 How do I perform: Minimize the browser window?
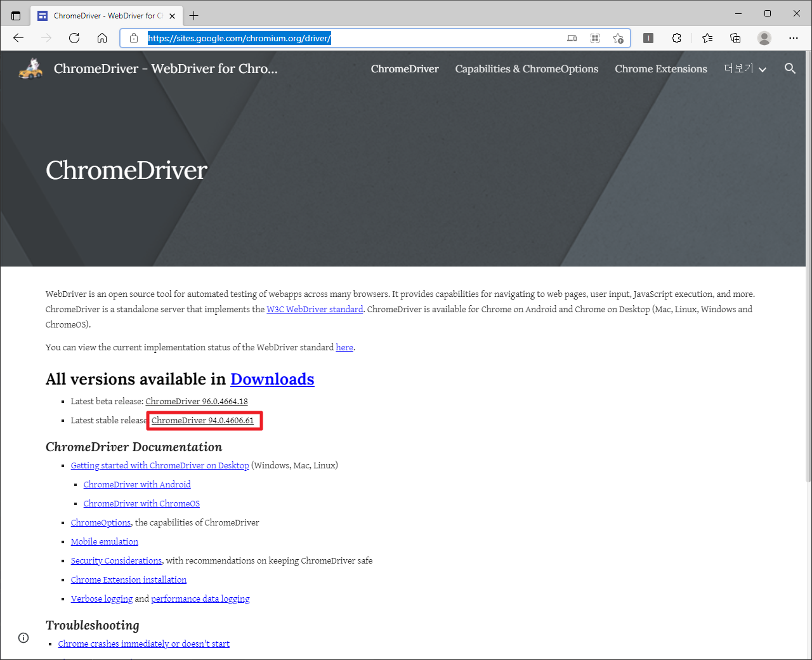(x=738, y=13)
